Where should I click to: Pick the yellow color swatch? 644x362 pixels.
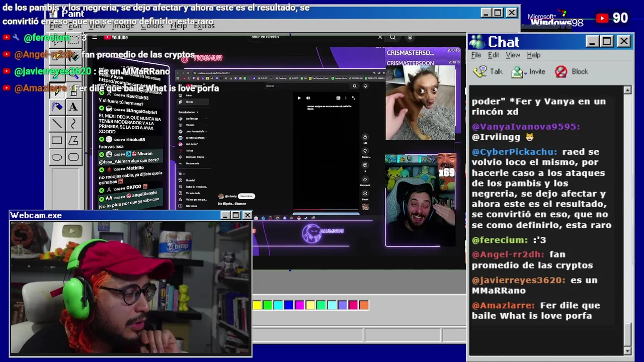coord(257,305)
